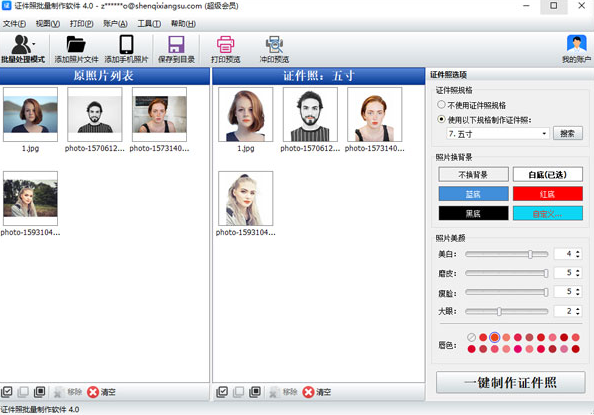
Task: Click the 添加手机照片 phone icon
Action: [x=126, y=44]
